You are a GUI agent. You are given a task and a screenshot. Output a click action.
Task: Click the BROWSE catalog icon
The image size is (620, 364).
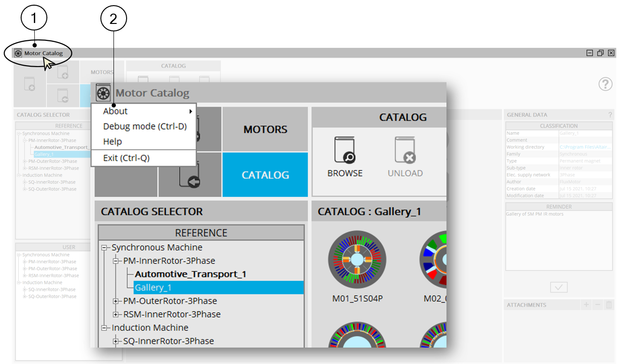pos(345,150)
